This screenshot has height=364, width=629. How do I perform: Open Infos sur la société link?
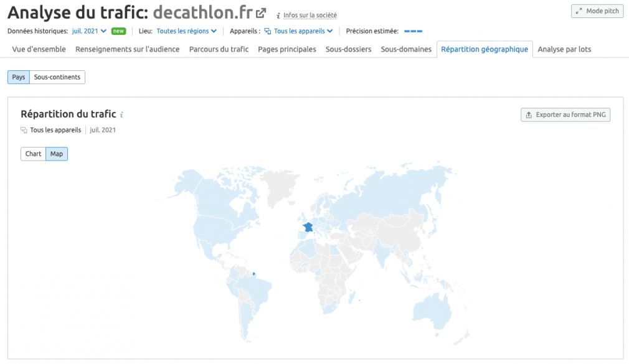(x=310, y=15)
